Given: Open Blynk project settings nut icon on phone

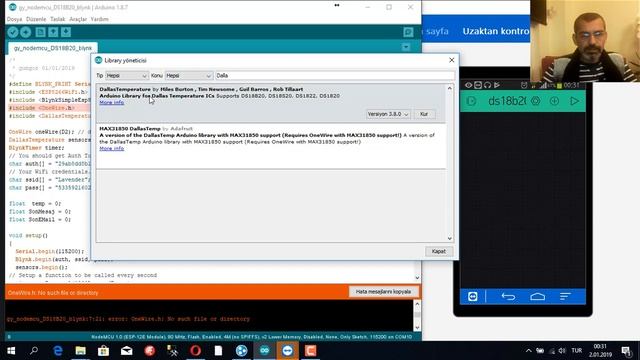Looking at the screenshot, I should [535, 101].
